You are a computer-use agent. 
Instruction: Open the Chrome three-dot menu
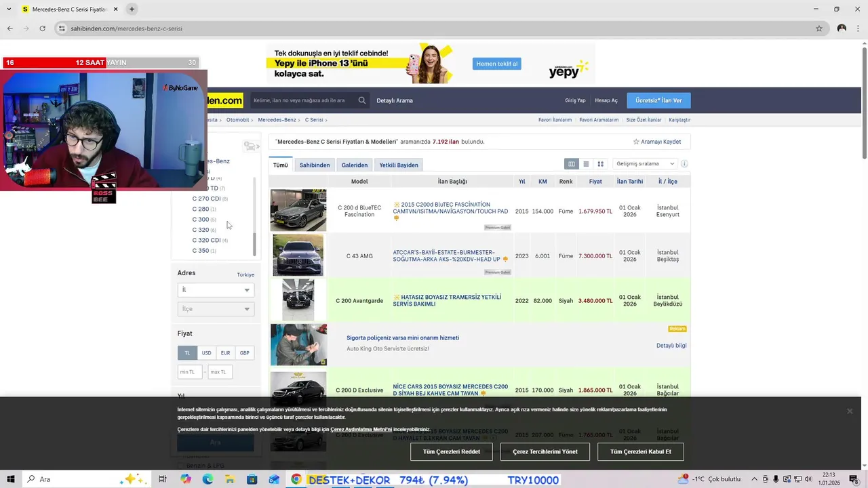pyautogui.click(x=858, y=28)
